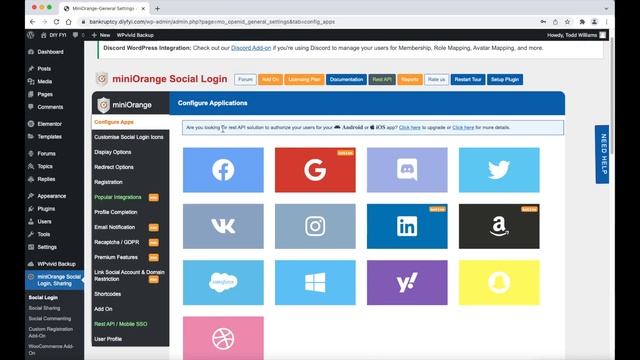Image resolution: width=640 pixels, height=360 pixels.
Task: Open the Windows Live app configuration tile
Action: click(315, 282)
